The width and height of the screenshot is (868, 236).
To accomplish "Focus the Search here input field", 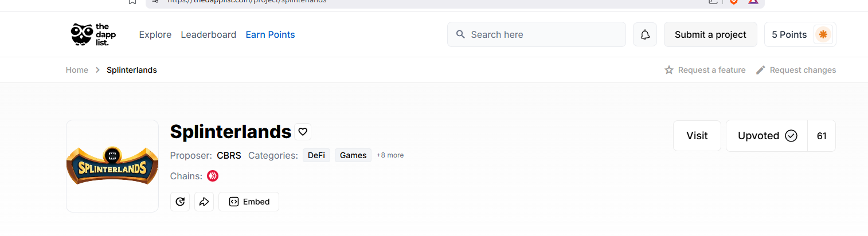I will tap(537, 34).
